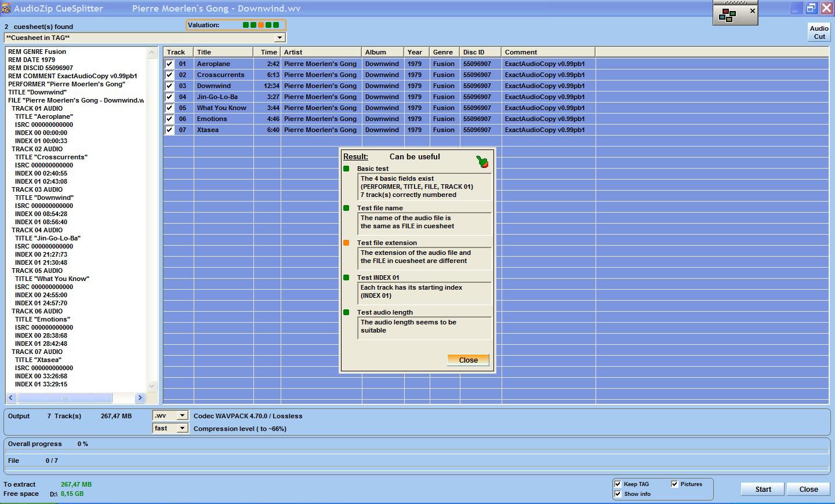Click the Aeroplane title cell
The width and height of the screenshot is (835, 504).
tap(223, 64)
